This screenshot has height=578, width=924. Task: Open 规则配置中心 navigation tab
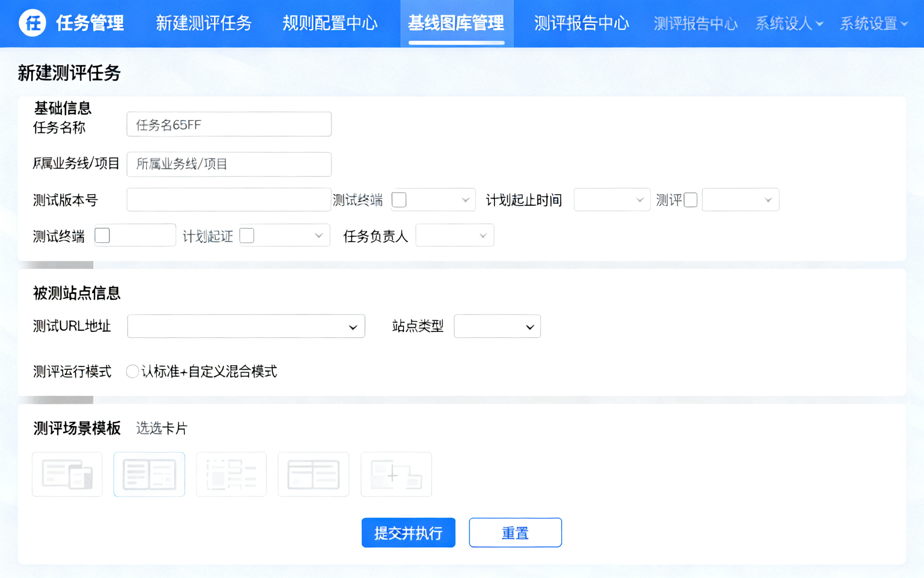[330, 23]
